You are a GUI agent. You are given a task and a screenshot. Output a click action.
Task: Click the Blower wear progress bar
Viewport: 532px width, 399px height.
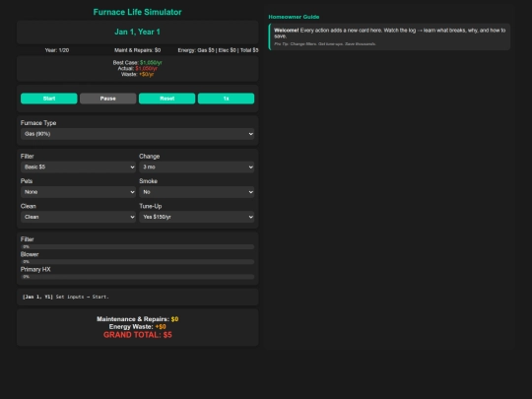137,262
